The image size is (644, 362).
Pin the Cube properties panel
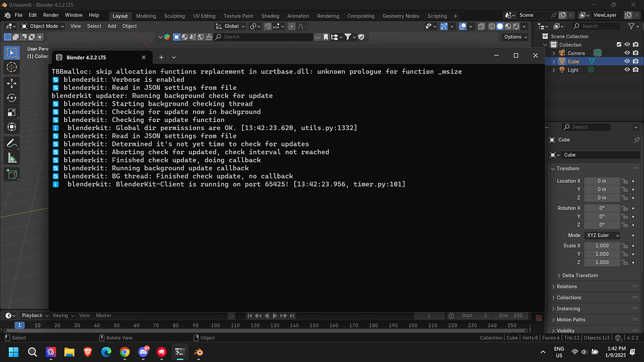tap(636, 140)
